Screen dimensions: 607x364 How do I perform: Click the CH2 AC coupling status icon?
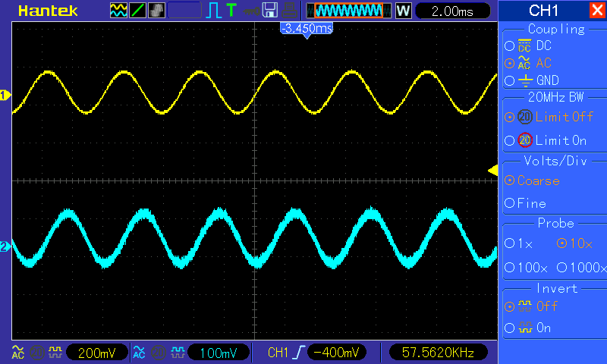[139, 353]
